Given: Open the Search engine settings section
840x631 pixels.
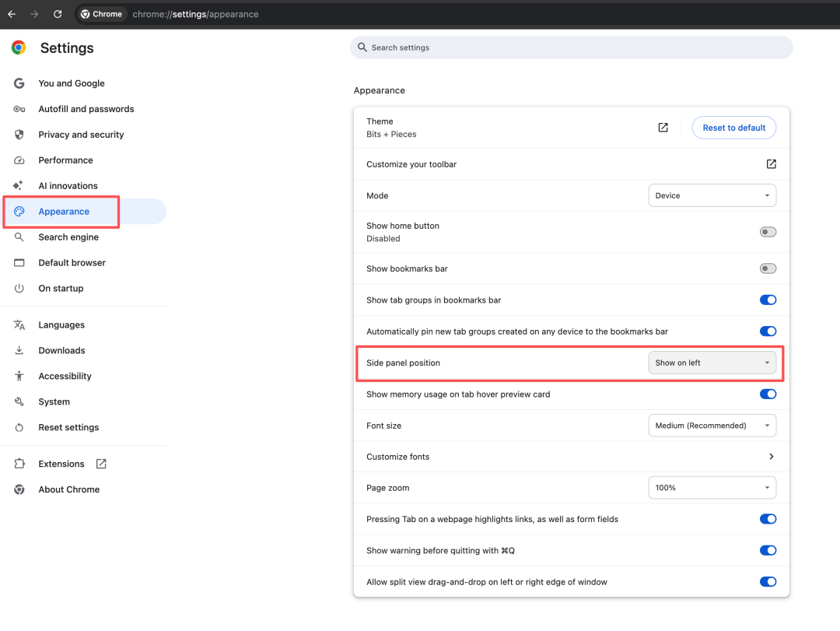Looking at the screenshot, I should [x=68, y=237].
